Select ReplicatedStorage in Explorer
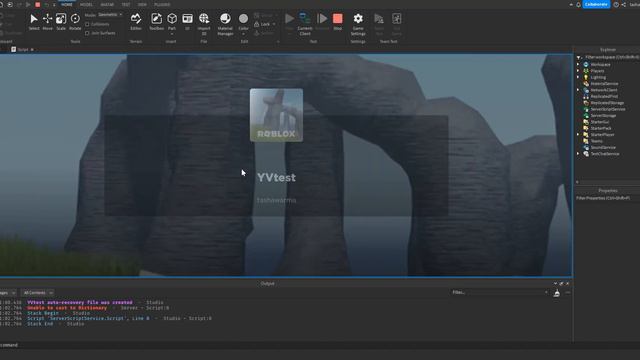The height and width of the screenshot is (360, 640). point(607,103)
